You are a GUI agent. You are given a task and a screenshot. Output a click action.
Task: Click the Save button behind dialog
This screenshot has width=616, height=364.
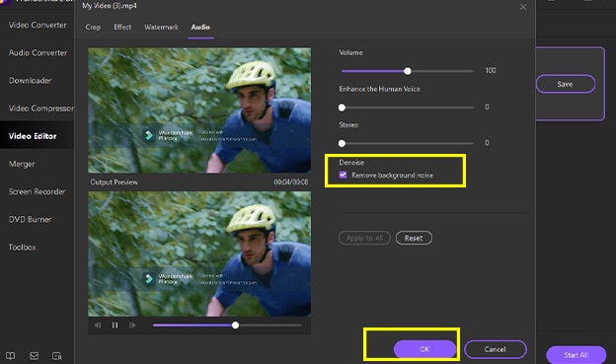(566, 84)
